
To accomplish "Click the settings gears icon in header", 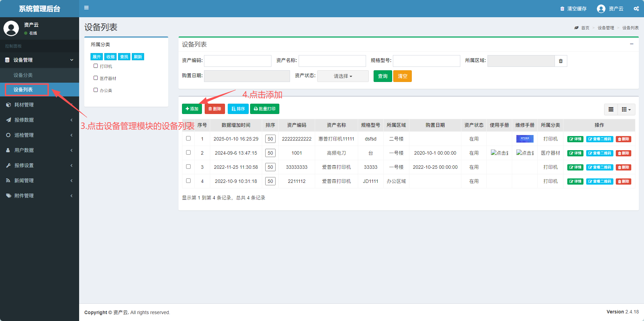I will tap(636, 9).
